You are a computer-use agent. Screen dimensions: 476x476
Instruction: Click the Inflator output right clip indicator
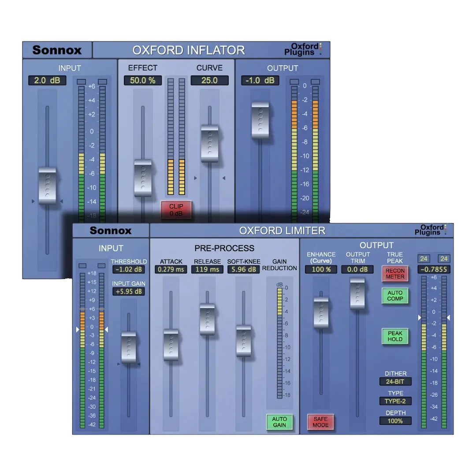(x=316, y=82)
